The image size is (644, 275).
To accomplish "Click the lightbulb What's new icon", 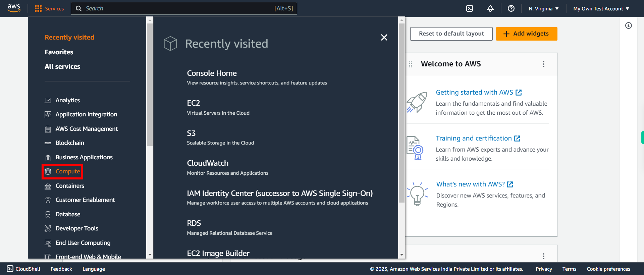I will click(417, 194).
